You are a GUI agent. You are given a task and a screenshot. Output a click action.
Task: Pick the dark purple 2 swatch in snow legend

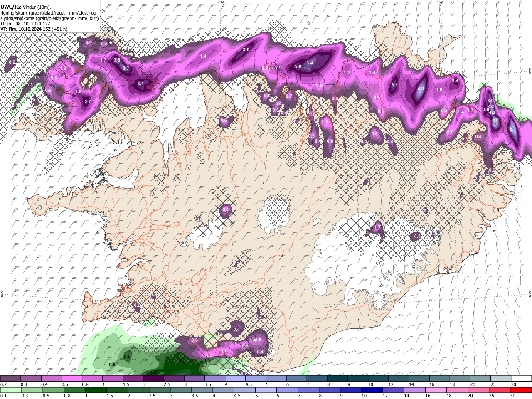tap(153, 379)
